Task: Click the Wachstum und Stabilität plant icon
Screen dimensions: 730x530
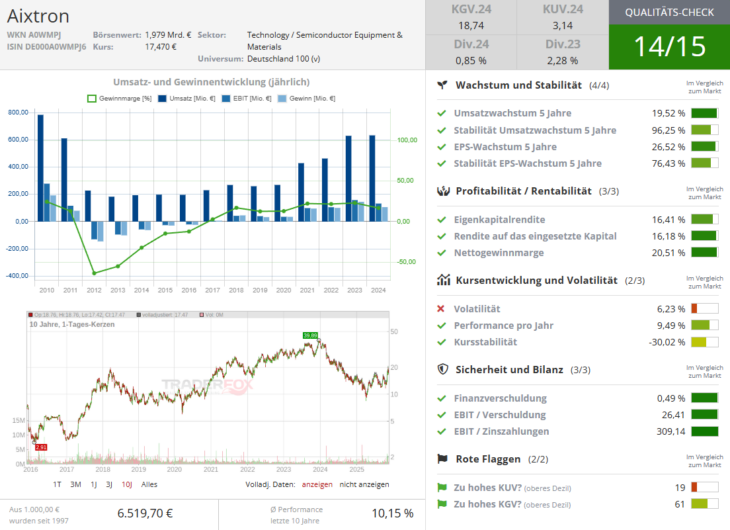Action: coord(443,86)
